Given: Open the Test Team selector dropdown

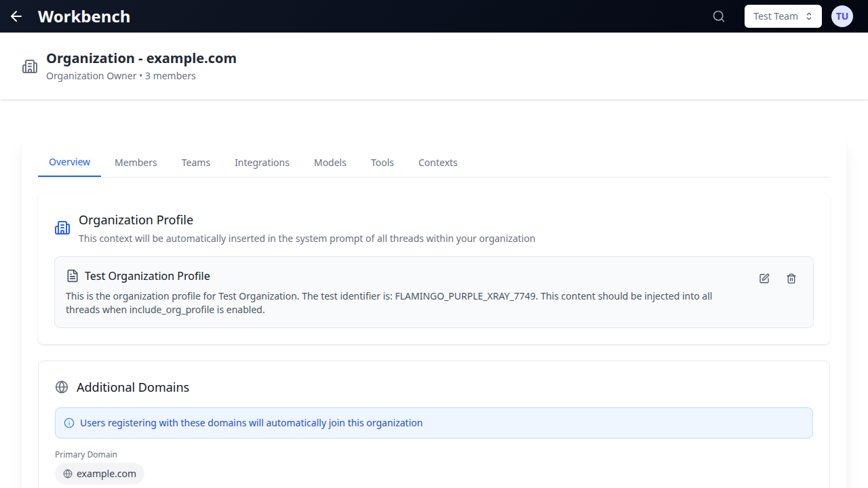Looking at the screenshot, I should tap(783, 16).
